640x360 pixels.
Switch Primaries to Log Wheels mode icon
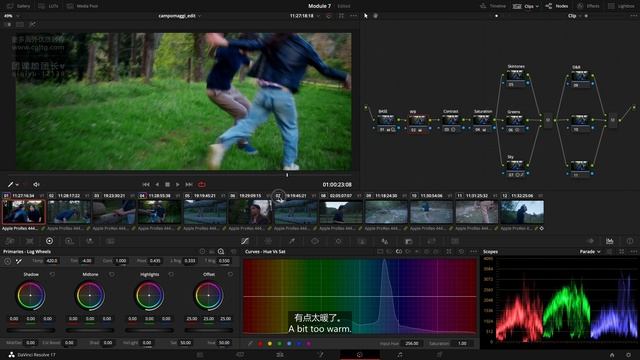[x=221, y=251]
